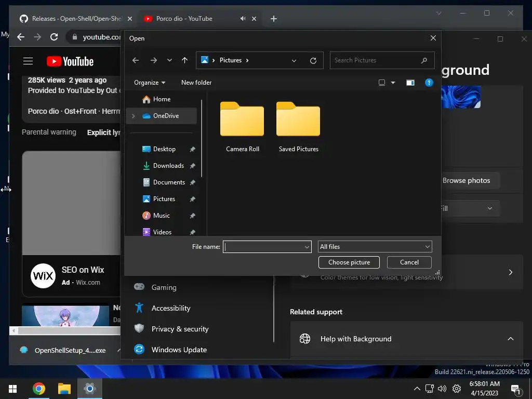532x399 pixels.
Task: Click the Search Pictures field
Action: 382,60
